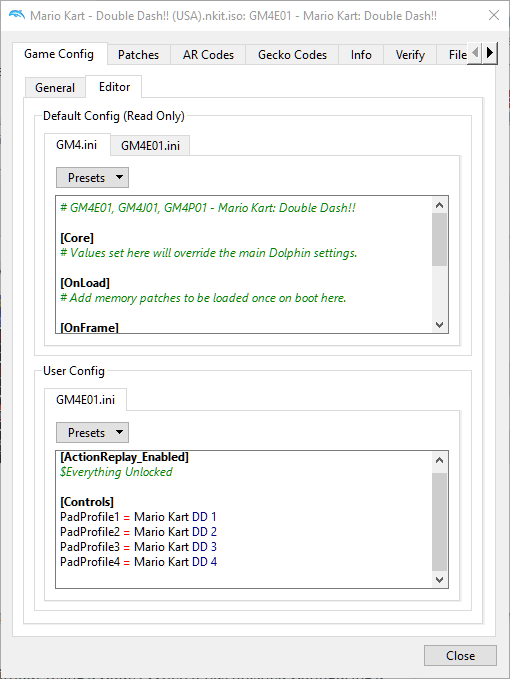Viewport: 510px width, 679px height.
Task: Select GM4.ini tab in Default Config
Action: point(77,145)
